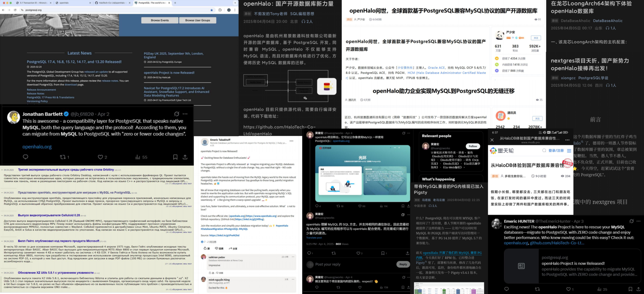Open more options on Jonathan Bartlett's tweet

coord(185,114)
